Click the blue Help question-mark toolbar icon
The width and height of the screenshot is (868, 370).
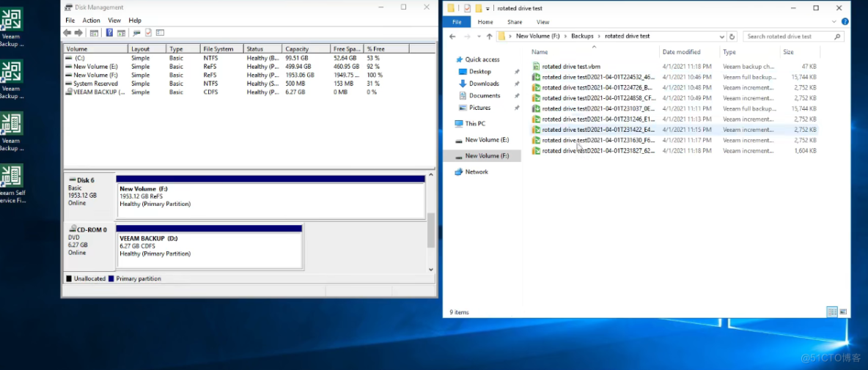(x=110, y=33)
